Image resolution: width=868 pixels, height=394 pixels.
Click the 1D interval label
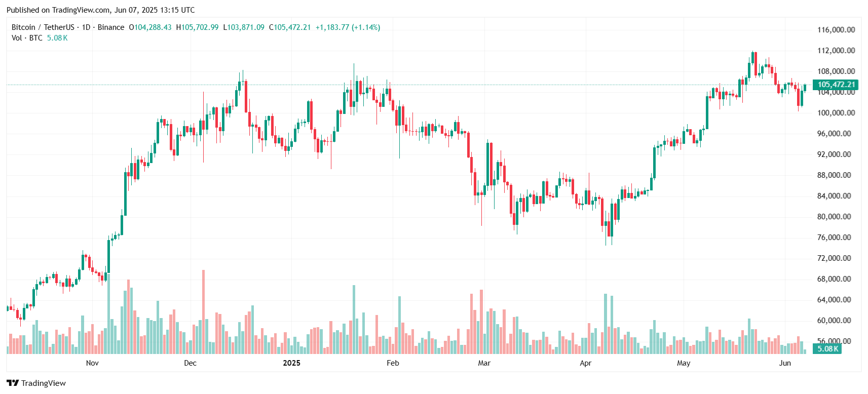(x=86, y=27)
